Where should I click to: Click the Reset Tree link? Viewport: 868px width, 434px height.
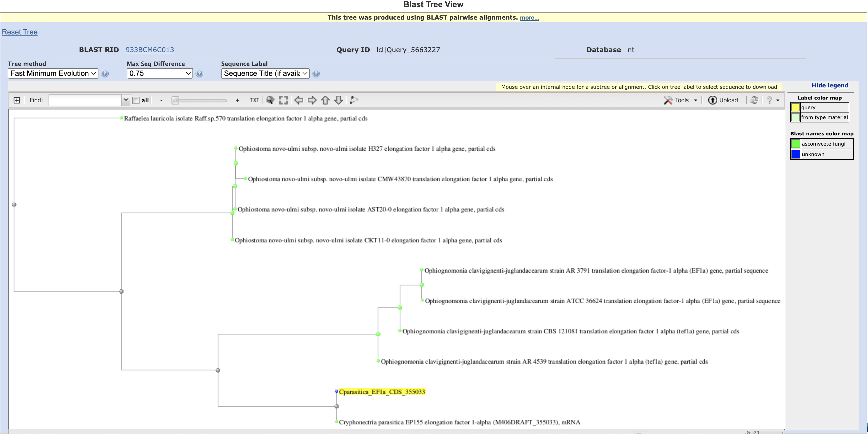(20, 32)
